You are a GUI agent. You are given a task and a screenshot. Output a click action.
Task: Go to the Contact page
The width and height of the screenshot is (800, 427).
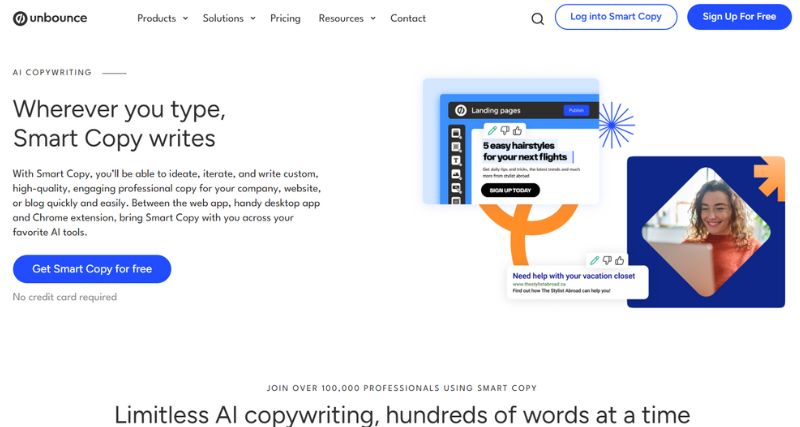[x=408, y=18]
